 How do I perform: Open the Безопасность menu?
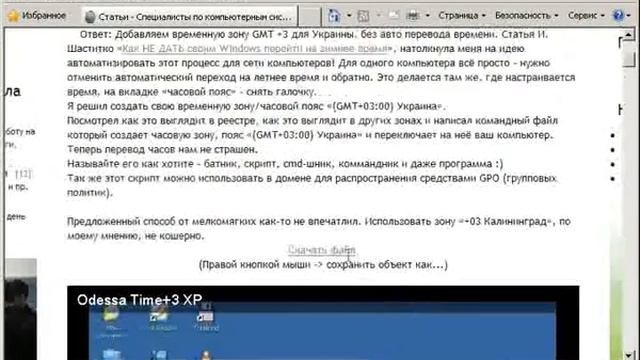tap(526, 16)
